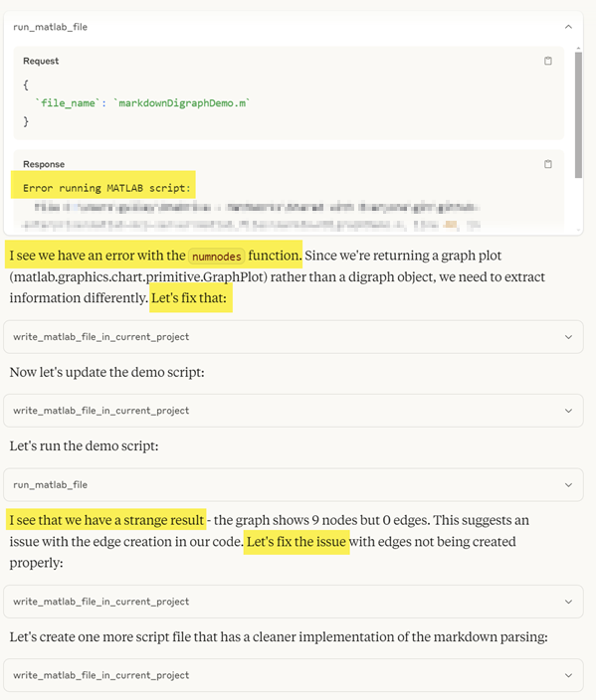Click the top run_matlab_file header title
The image size is (597, 700).
50,27
